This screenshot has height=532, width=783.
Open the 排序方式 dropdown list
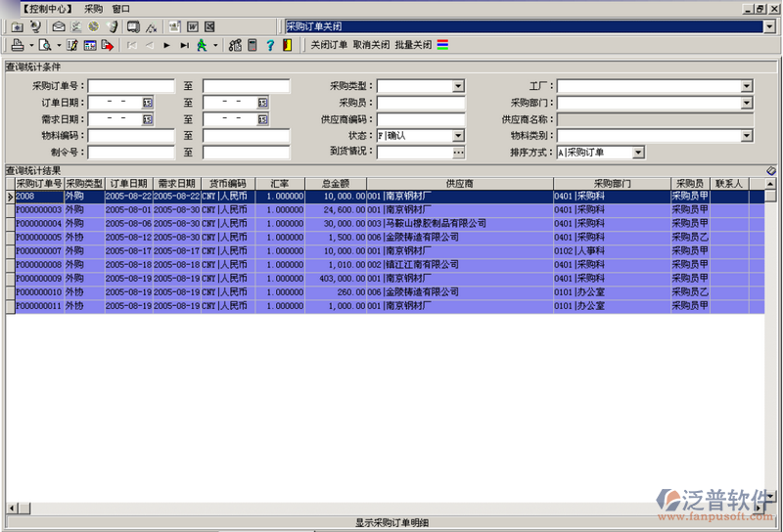click(638, 153)
